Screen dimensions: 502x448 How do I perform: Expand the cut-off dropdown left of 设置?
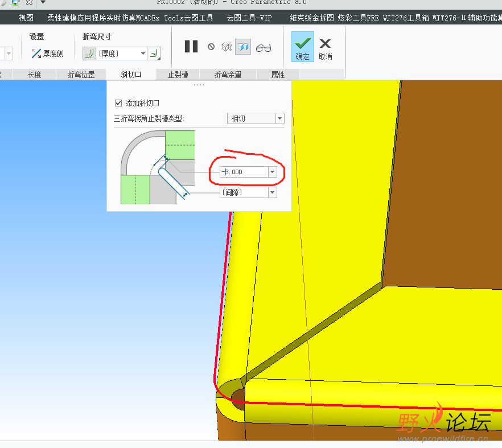(x=9, y=54)
